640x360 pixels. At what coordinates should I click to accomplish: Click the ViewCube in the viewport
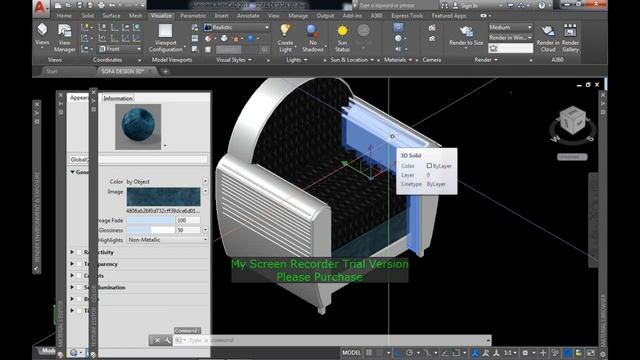(x=573, y=120)
